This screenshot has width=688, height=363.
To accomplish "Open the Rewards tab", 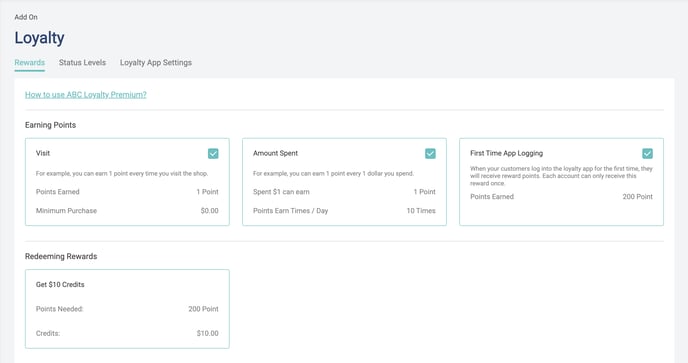I will point(29,62).
